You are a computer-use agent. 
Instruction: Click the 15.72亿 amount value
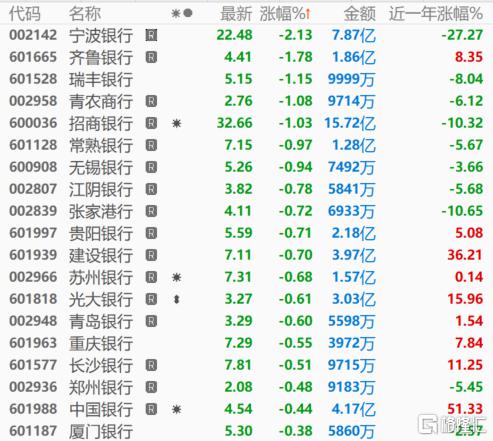[350, 123]
